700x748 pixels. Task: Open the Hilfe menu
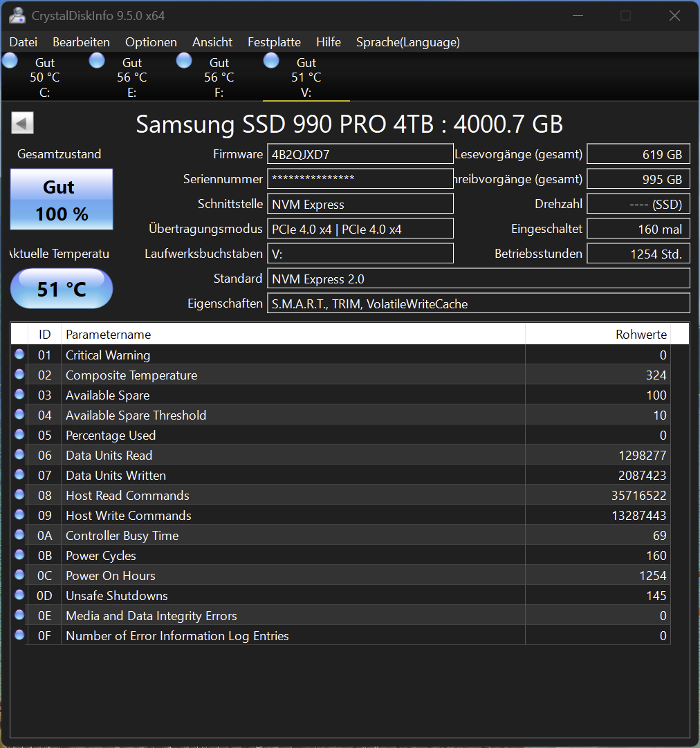[329, 42]
